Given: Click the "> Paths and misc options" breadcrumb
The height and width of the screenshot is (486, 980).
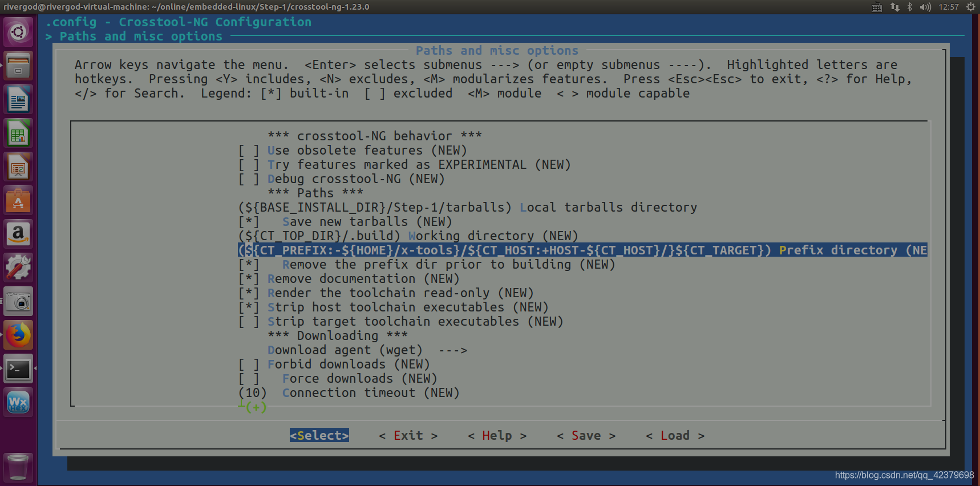Looking at the screenshot, I should pyautogui.click(x=134, y=37).
